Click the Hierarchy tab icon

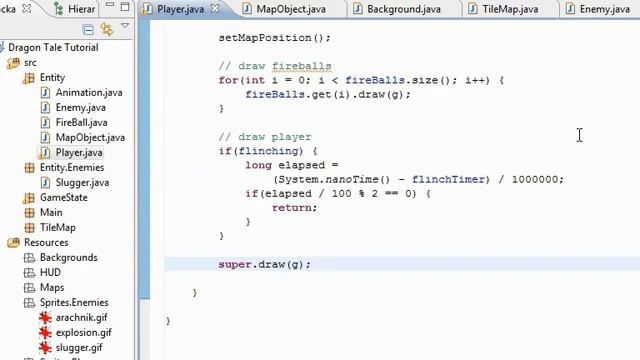pos(59,9)
